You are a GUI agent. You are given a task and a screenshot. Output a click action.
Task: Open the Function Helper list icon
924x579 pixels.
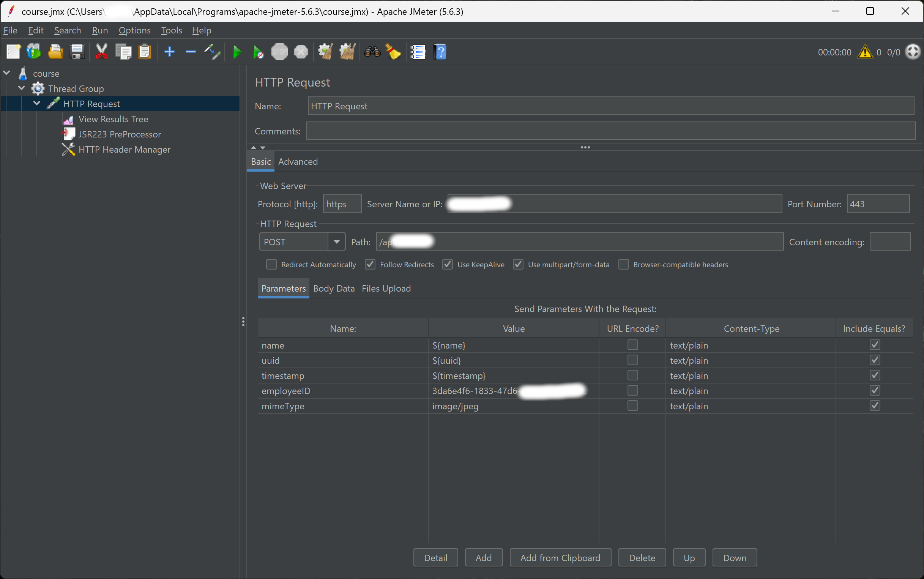pyautogui.click(x=418, y=52)
